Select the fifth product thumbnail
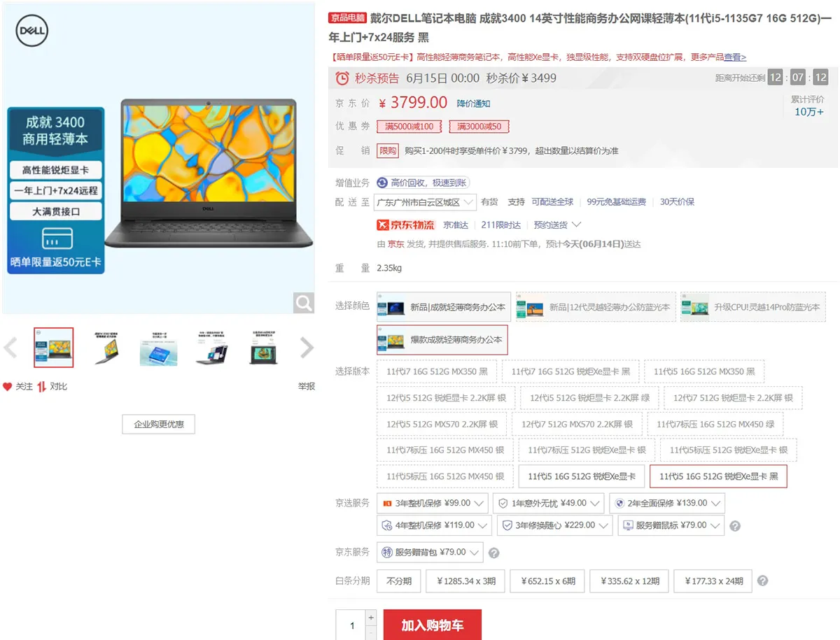Image resolution: width=840 pixels, height=640 pixels. [263, 347]
